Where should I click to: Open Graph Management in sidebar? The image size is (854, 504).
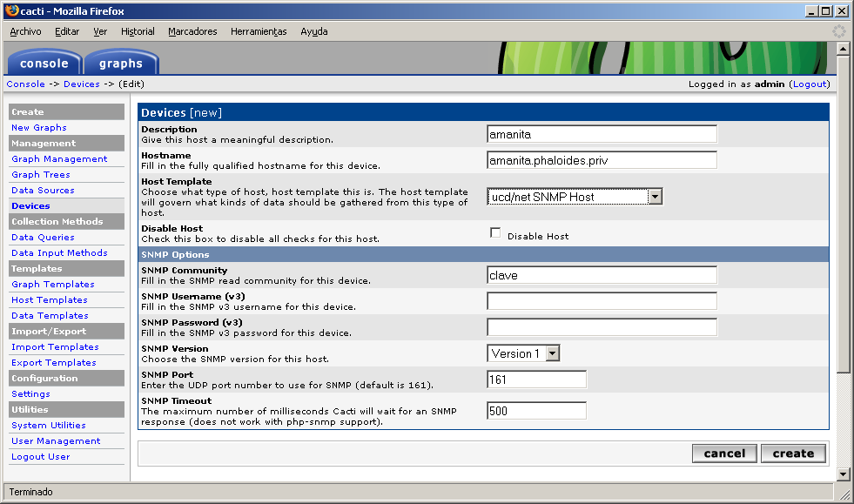59,159
